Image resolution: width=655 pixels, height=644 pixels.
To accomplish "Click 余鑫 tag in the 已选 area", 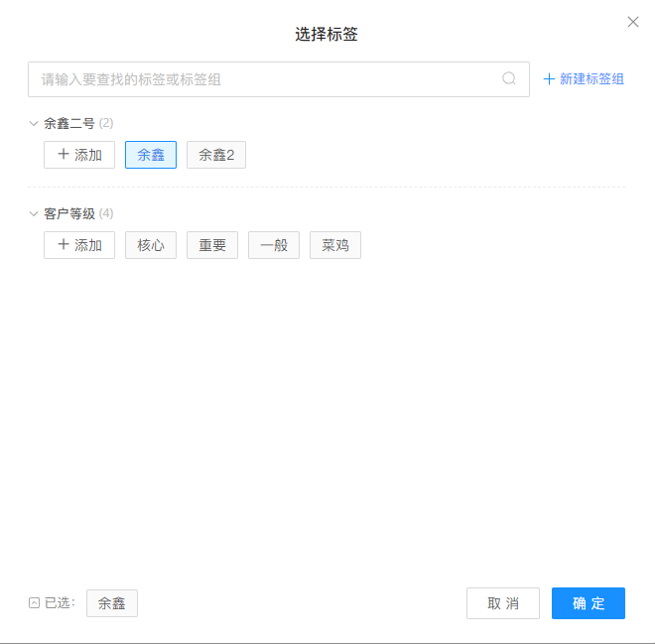I will coord(112,603).
